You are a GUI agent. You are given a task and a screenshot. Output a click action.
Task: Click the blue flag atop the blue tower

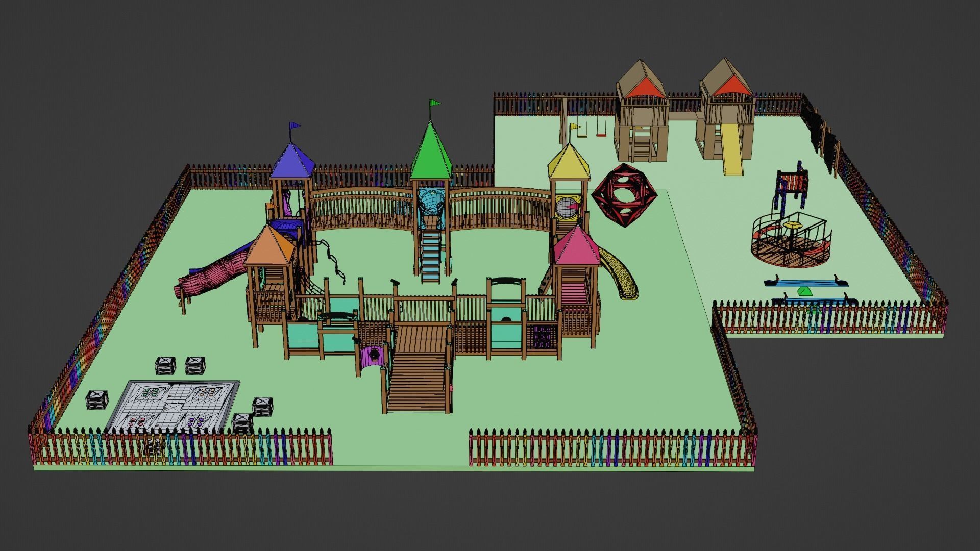coord(295,126)
